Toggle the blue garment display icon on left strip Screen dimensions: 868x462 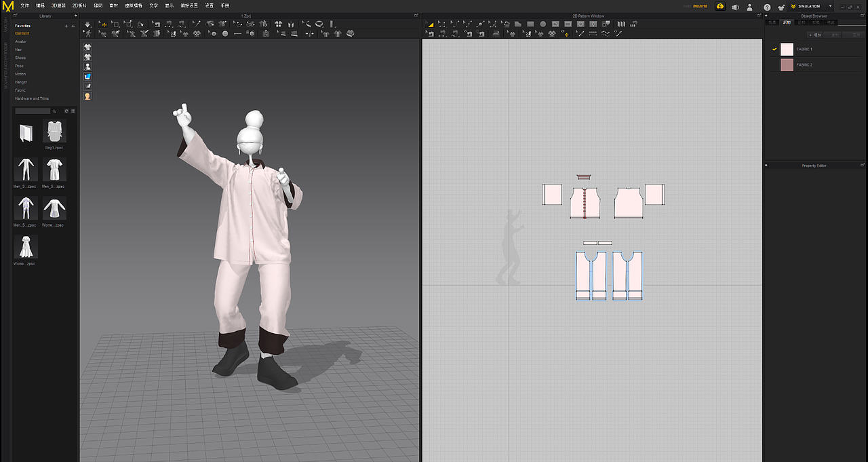pos(87,75)
